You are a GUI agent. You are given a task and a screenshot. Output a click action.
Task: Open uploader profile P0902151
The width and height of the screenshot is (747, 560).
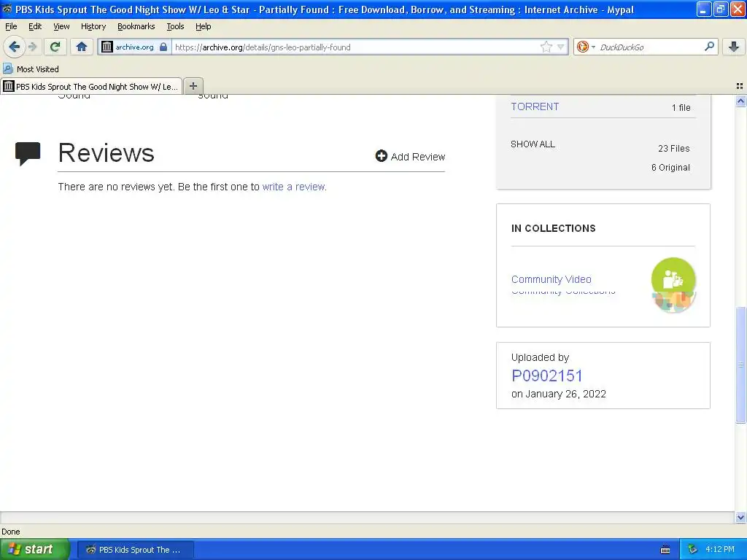[x=547, y=376]
